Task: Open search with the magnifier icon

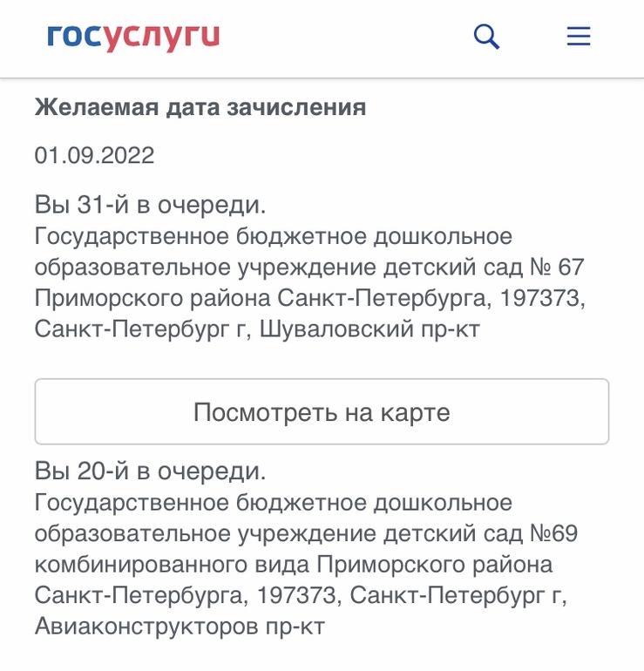Action: (486, 37)
